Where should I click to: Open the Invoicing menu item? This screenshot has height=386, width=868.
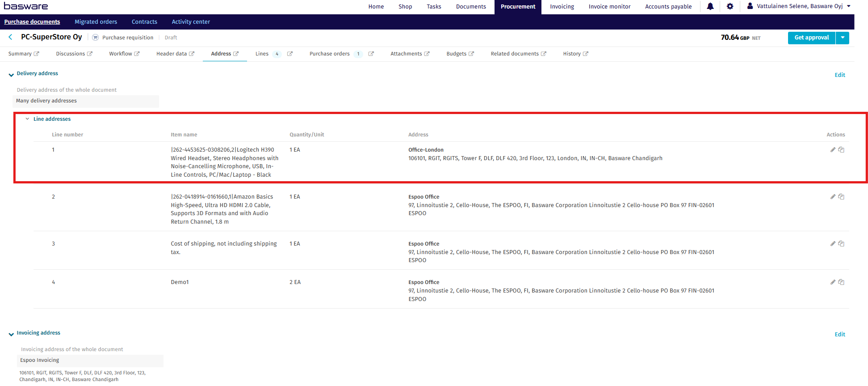[562, 7]
